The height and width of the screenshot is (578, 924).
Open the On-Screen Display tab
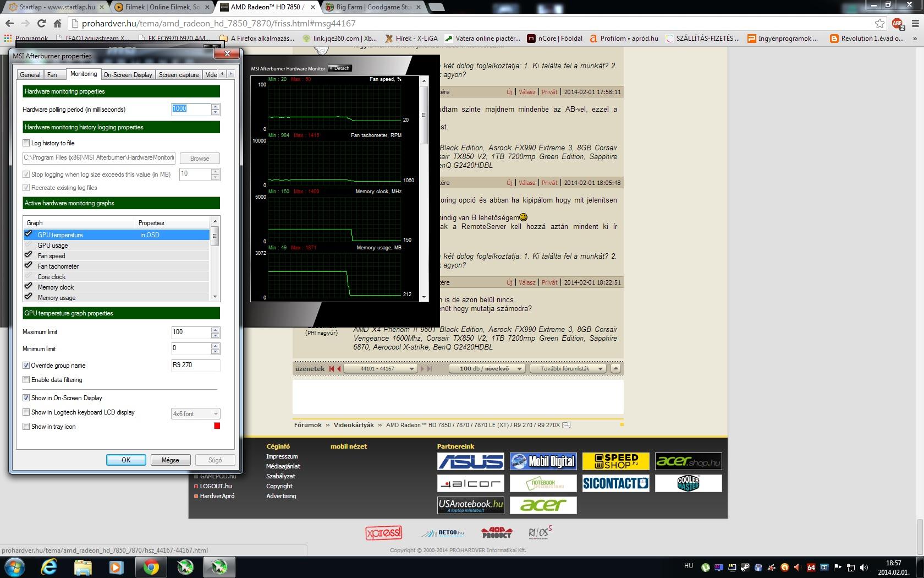128,74
